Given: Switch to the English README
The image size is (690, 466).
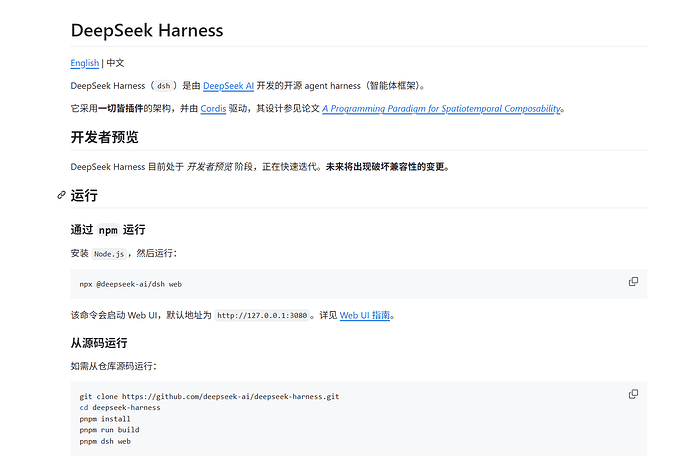Looking at the screenshot, I should (x=84, y=63).
